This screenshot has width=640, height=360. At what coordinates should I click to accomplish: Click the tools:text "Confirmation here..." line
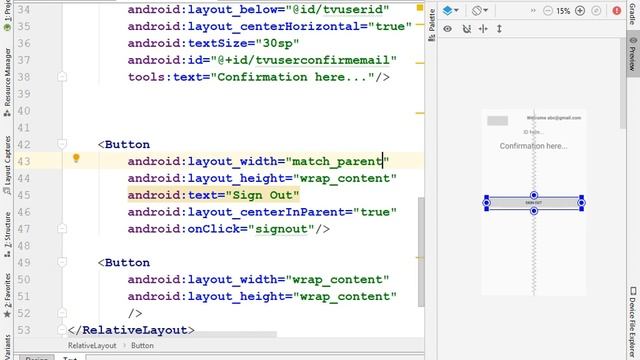pos(258,77)
